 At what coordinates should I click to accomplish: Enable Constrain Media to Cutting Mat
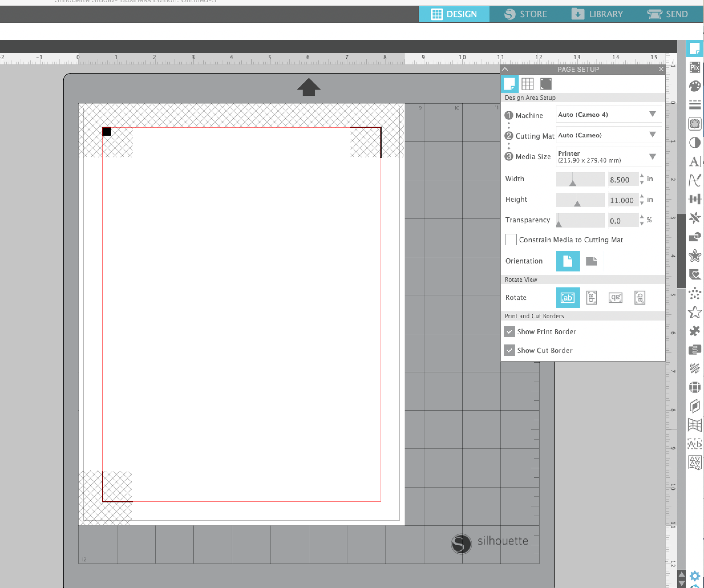[511, 240]
